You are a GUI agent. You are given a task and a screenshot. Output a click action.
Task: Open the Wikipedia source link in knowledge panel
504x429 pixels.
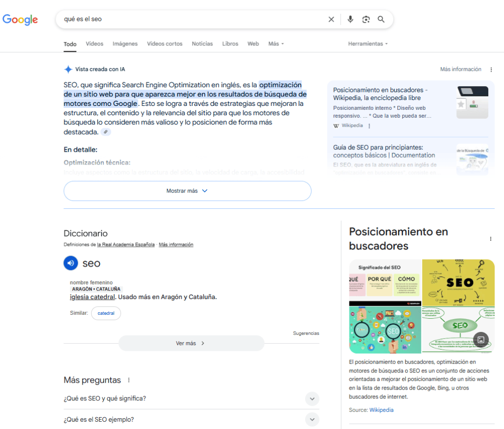[381, 410]
